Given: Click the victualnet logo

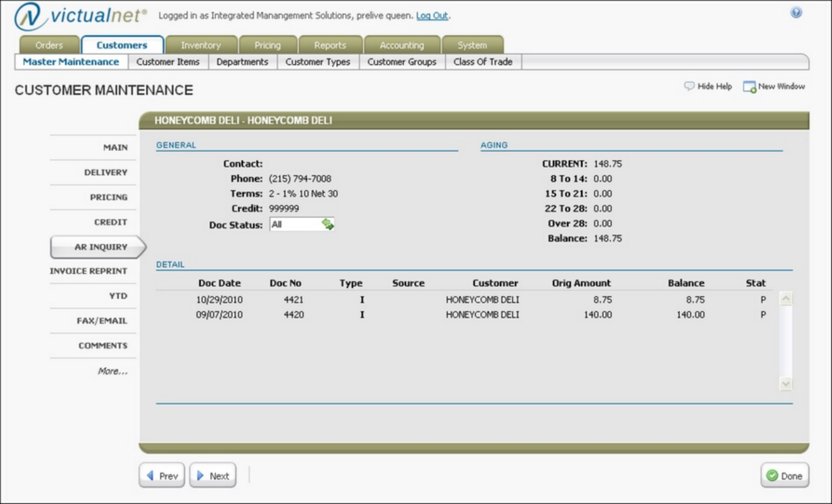Looking at the screenshot, I should [81, 16].
